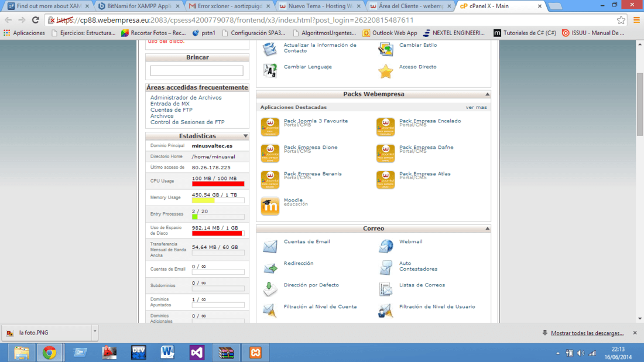Open File Explorer from the taskbar

coord(21,353)
